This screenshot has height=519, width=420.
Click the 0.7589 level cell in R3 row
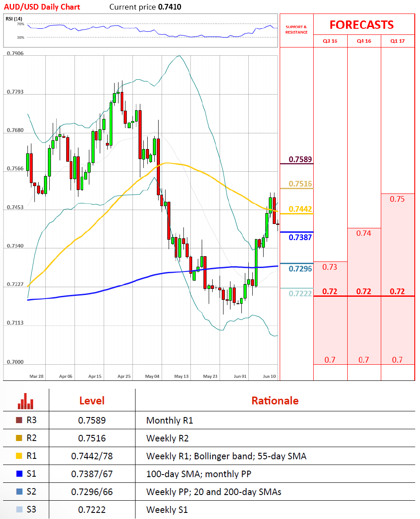click(91, 421)
